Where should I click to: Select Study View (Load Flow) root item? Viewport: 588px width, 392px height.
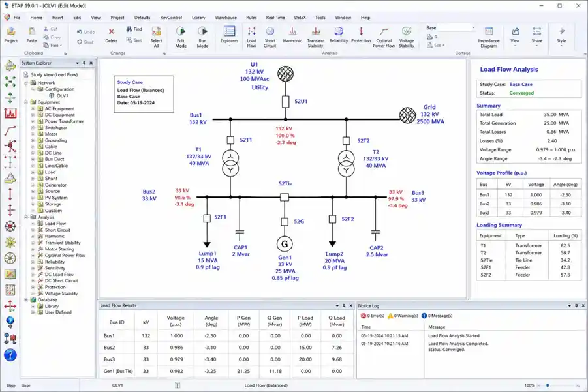tap(54, 74)
